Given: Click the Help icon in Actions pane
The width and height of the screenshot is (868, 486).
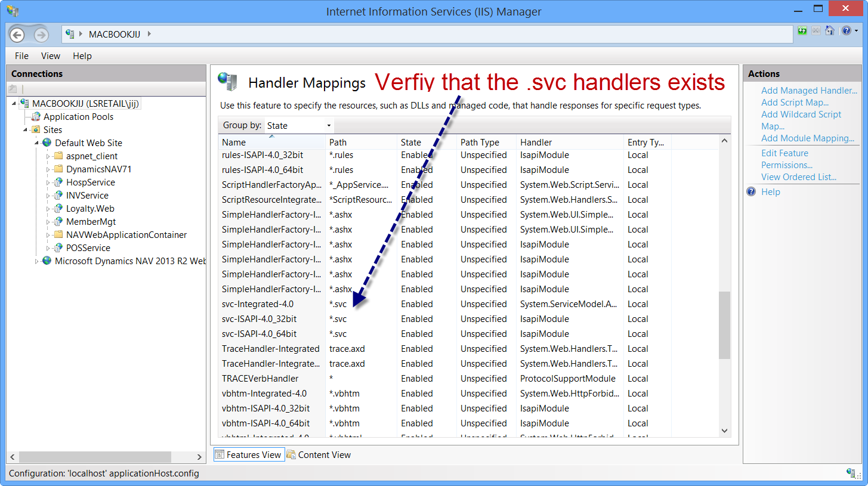Looking at the screenshot, I should coord(751,192).
